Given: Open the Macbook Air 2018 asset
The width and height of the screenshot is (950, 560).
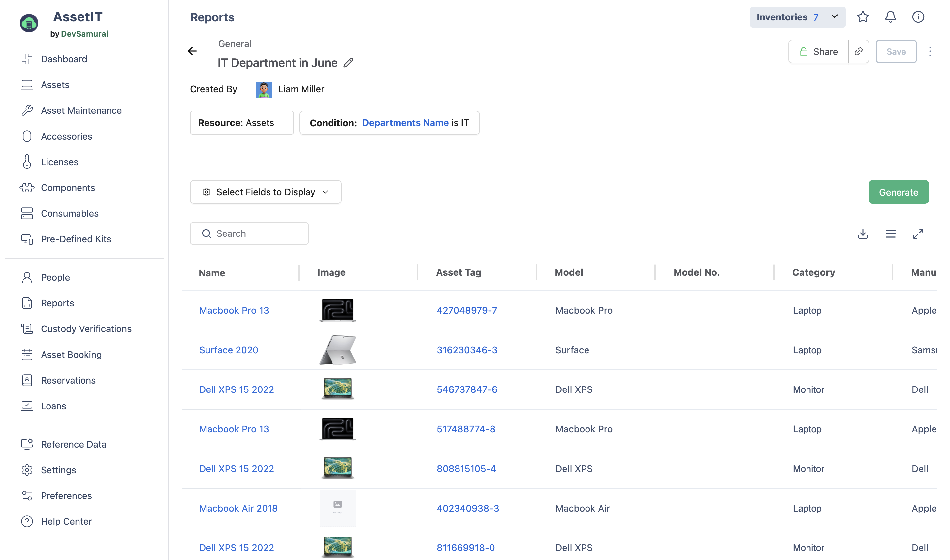Looking at the screenshot, I should tap(238, 508).
